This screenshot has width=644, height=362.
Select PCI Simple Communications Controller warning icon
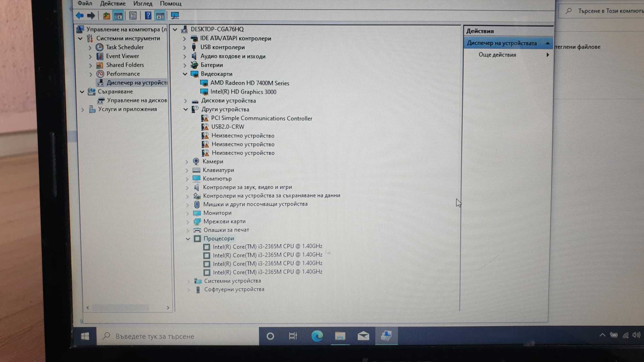point(205,118)
